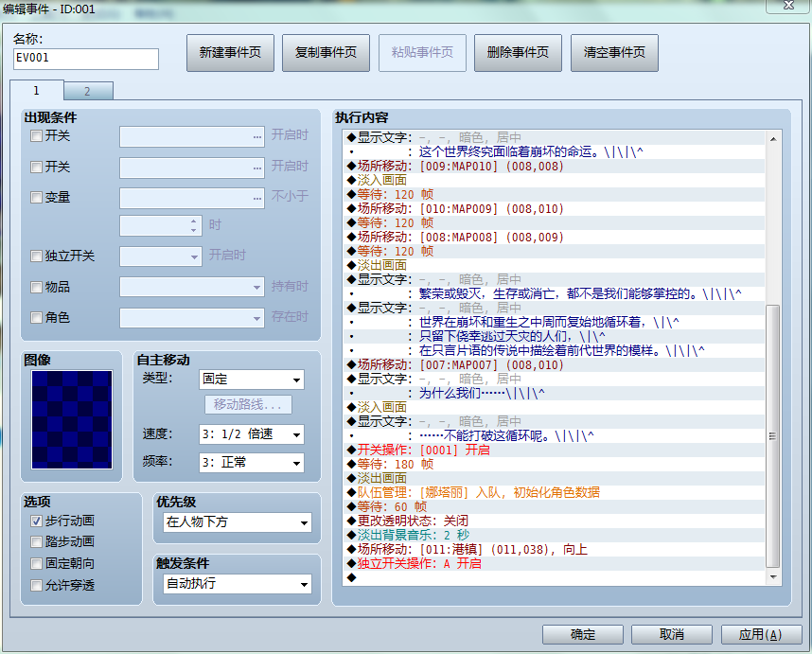Select text line 在只言片语的传说中

pos(554,350)
